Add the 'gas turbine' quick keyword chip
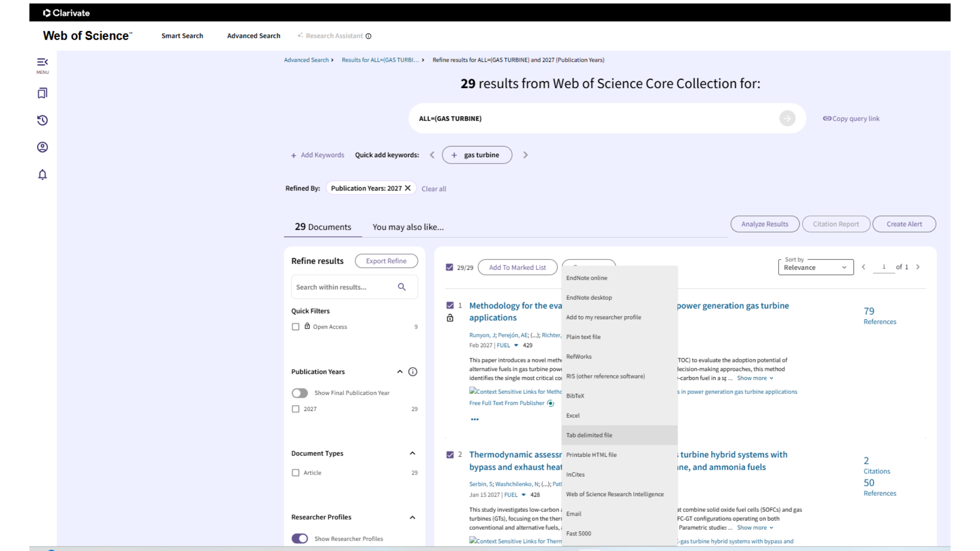 pyautogui.click(x=477, y=155)
